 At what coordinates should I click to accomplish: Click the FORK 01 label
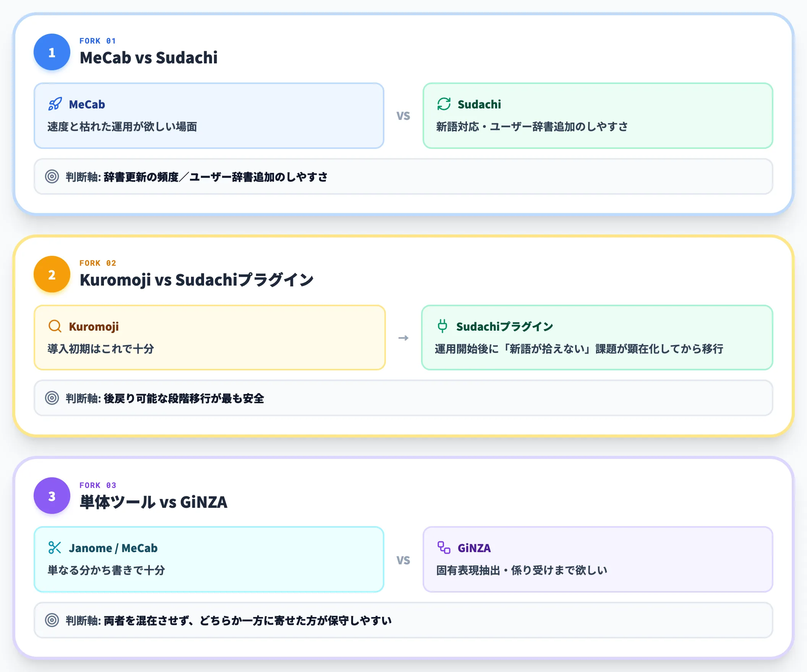click(97, 41)
